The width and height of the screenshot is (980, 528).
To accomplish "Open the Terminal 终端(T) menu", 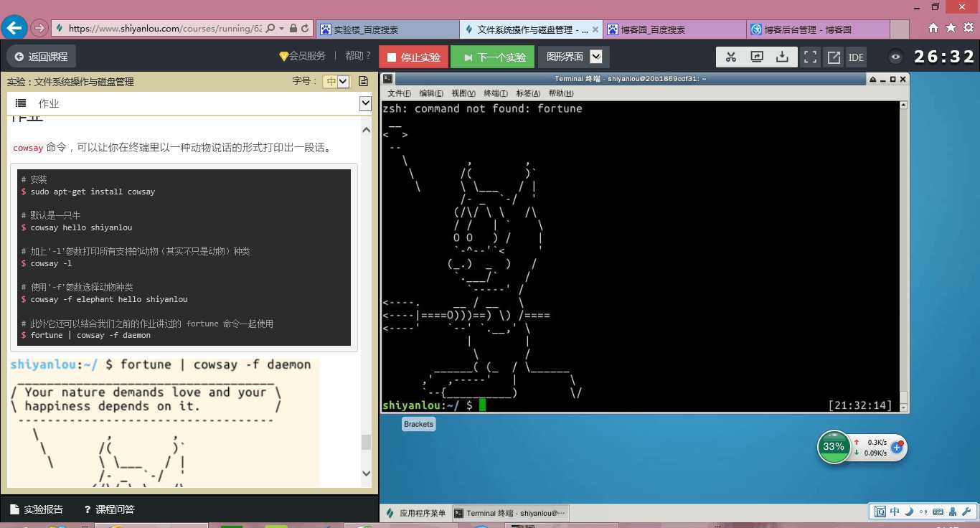I will tap(496, 93).
